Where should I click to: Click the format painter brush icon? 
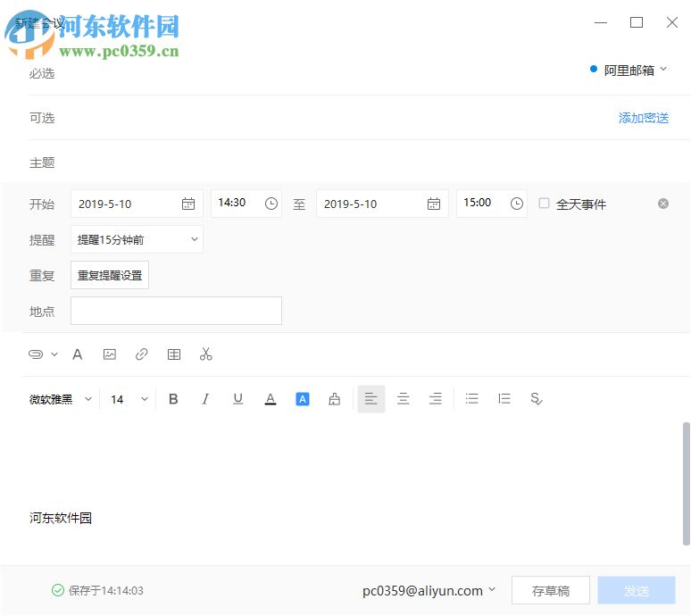coord(335,399)
